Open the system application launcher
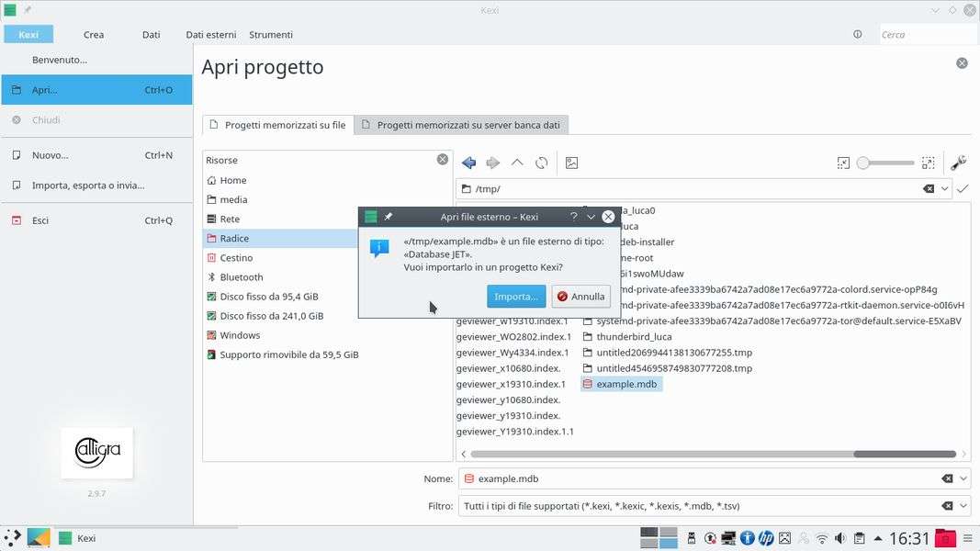This screenshot has height=551, width=980. 12,538
